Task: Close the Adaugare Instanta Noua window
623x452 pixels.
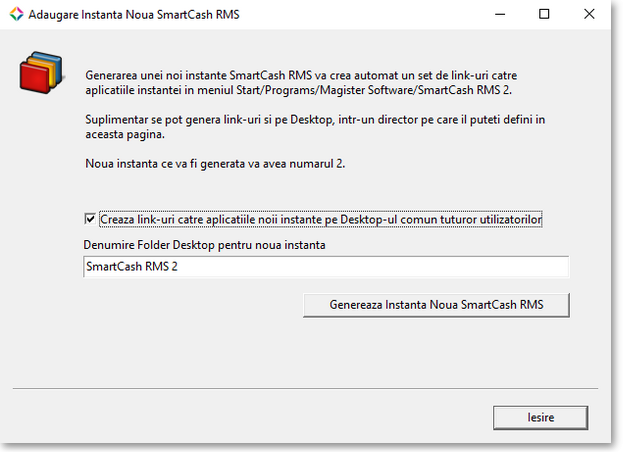Action: tap(589, 14)
